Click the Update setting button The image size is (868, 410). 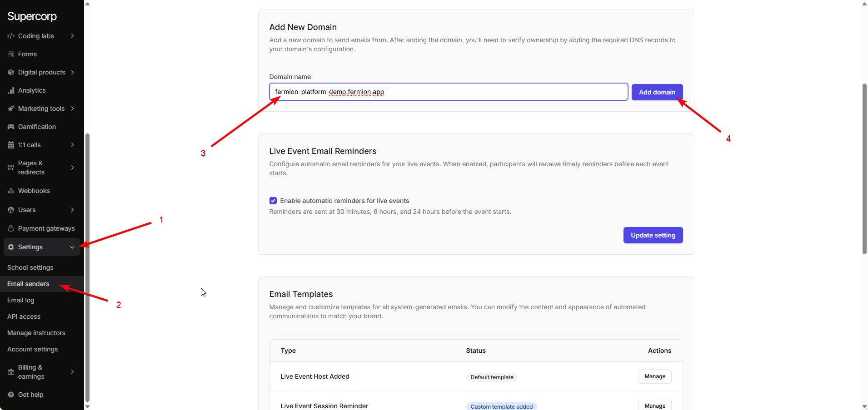tap(653, 235)
